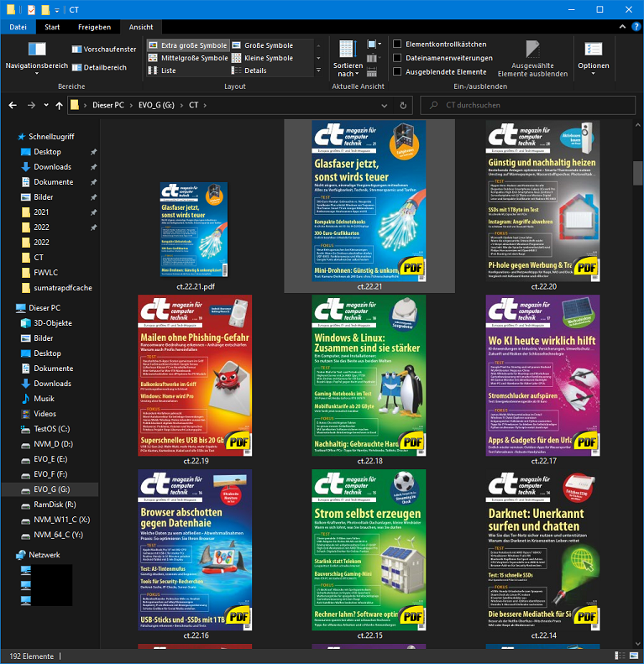Screen dimensions: 644x664
Task: Click Ausgewählte Elemente ausblenden
Action: (x=532, y=59)
